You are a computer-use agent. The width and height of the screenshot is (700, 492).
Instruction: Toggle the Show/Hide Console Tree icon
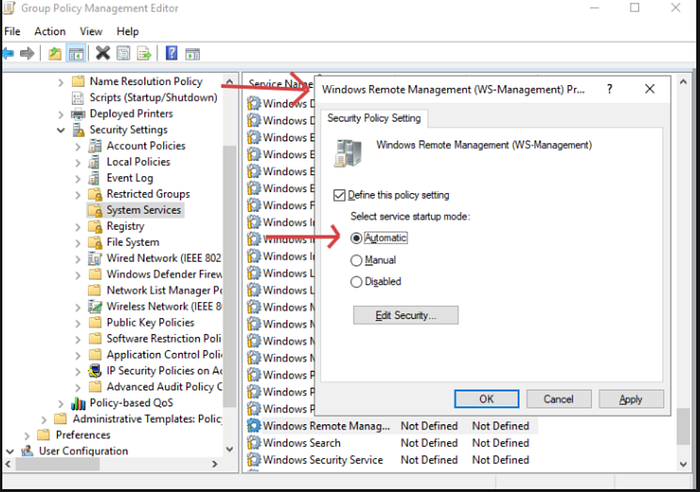pyautogui.click(x=76, y=54)
